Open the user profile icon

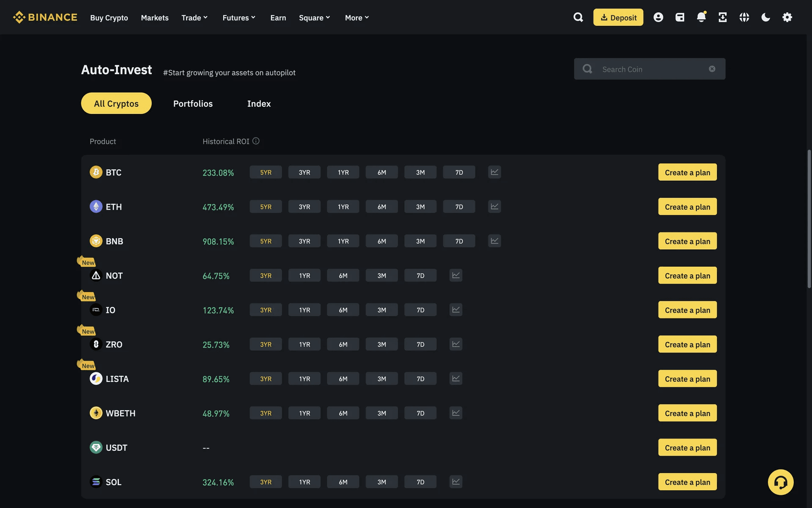[x=658, y=17]
